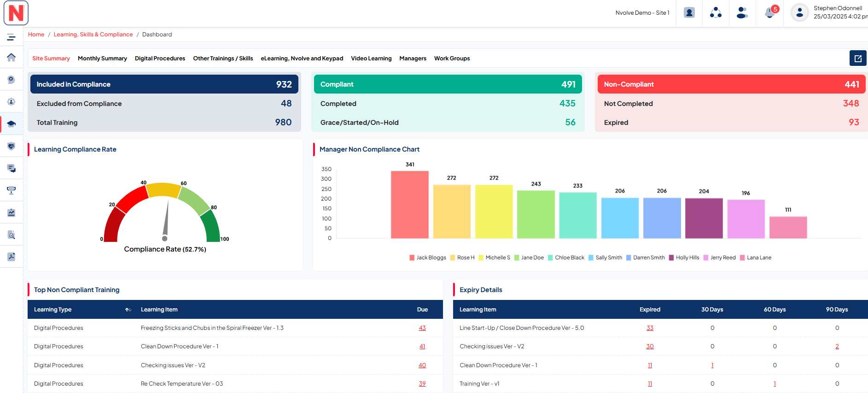Toggle the sidebar hamburger menu
Image resolution: width=868 pixels, height=393 pixels.
click(12, 37)
